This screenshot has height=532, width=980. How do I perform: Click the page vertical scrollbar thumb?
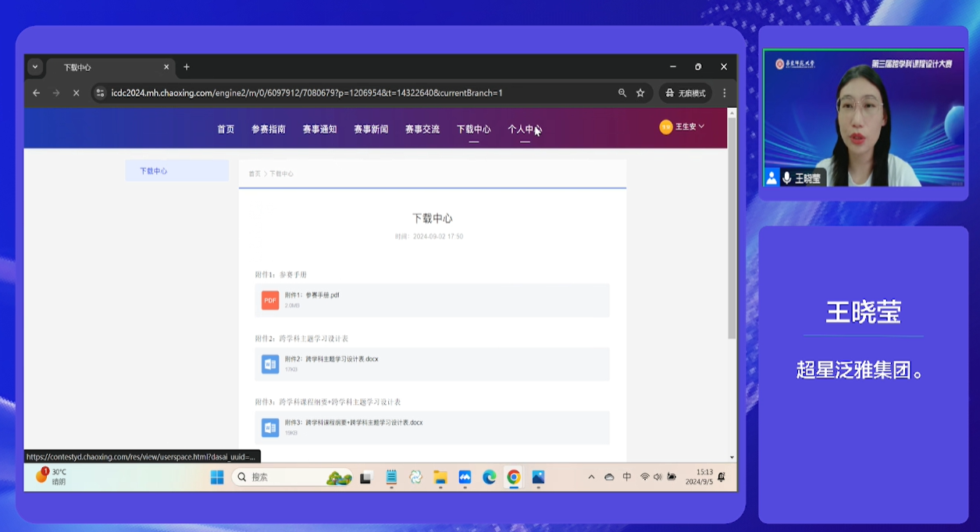click(732, 228)
